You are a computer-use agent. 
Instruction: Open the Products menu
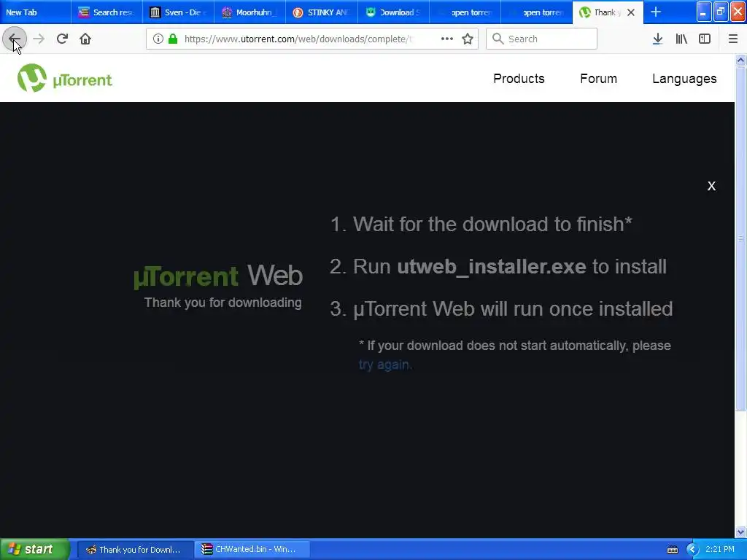(x=519, y=79)
